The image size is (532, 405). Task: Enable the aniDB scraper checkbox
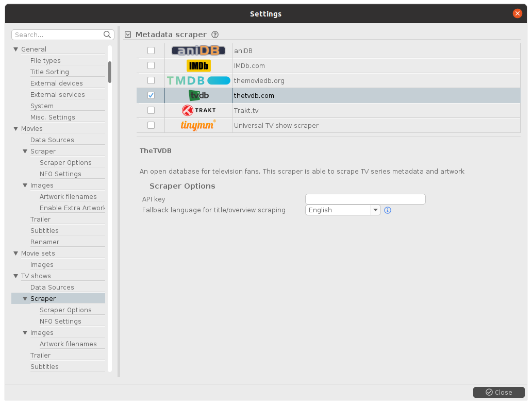pyautogui.click(x=151, y=50)
